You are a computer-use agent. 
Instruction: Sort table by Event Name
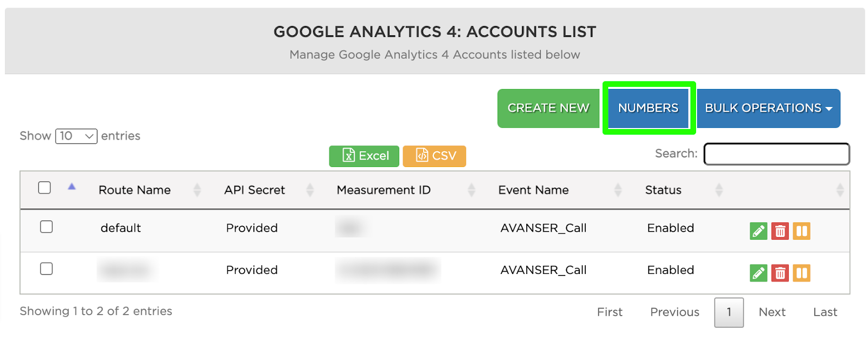coord(533,190)
